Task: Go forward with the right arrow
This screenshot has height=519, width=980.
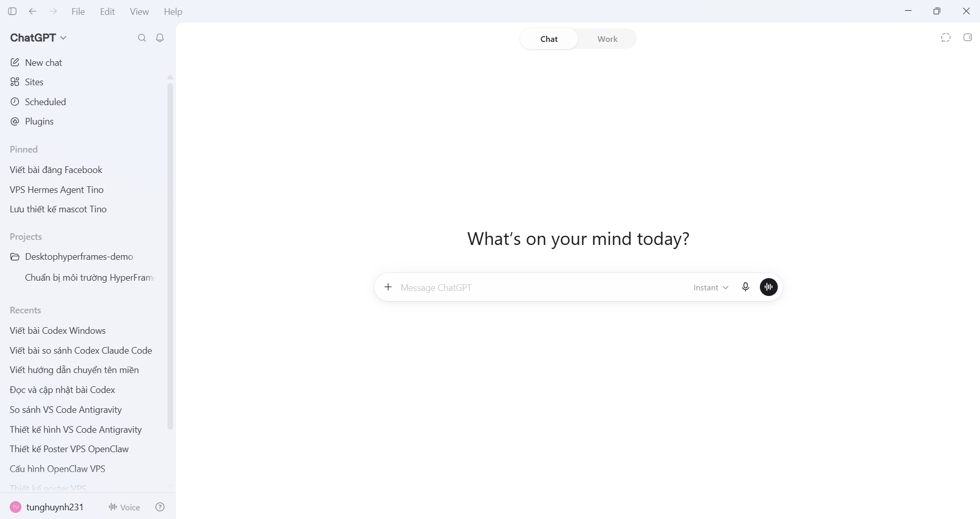Action: click(53, 11)
